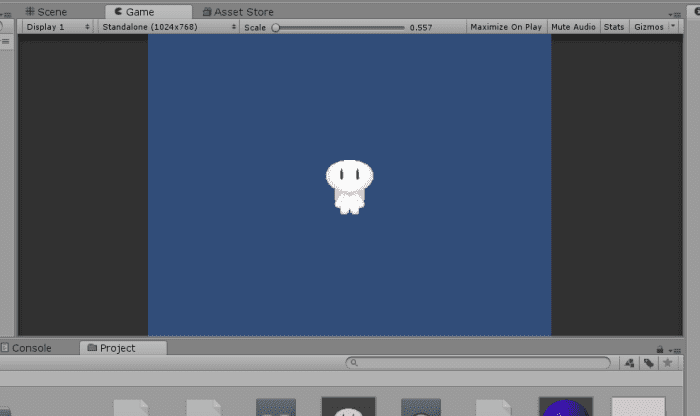Toggle Maximize On Play
The image size is (700, 416).
pyautogui.click(x=505, y=27)
